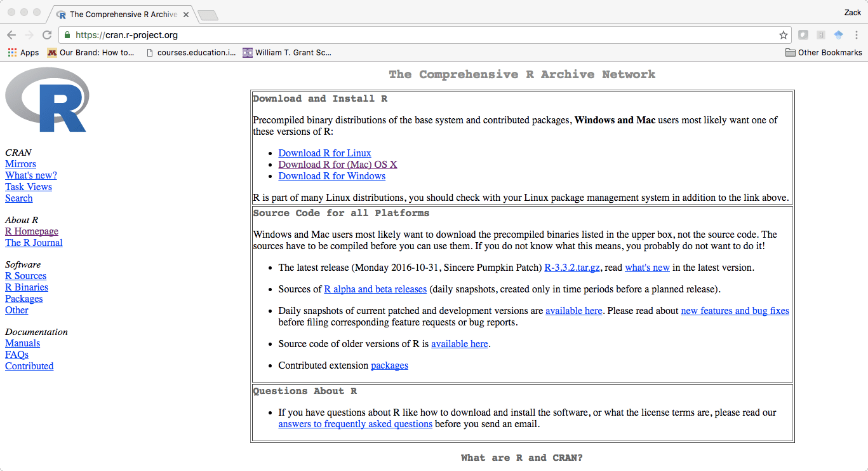The image size is (868, 471).
Task: Click the large R logo image
Action: coord(47,100)
